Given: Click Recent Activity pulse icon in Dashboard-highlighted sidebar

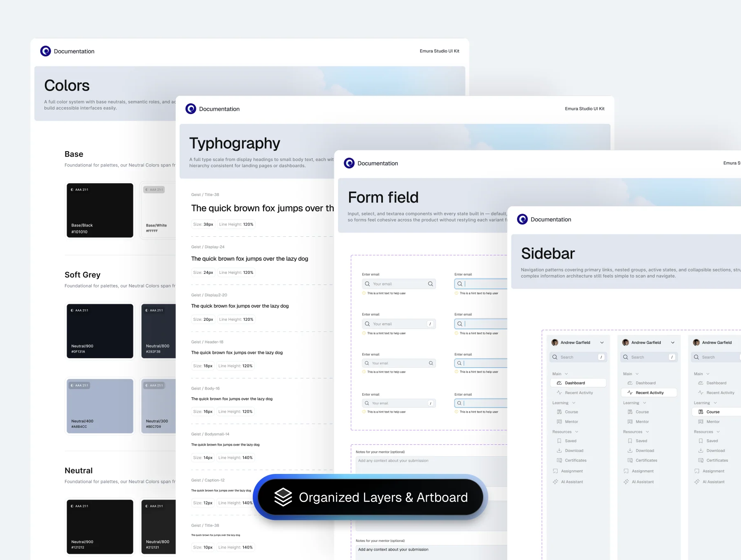Looking at the screenshot, I should 559,393.
